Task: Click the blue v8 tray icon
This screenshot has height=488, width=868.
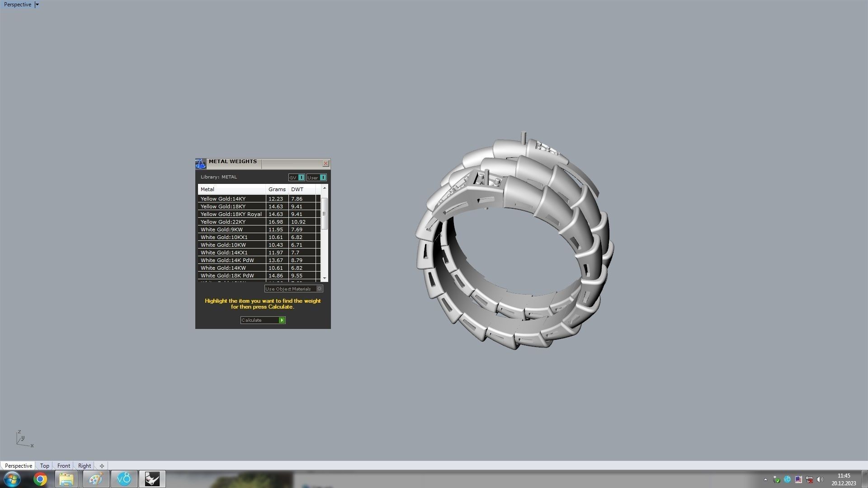Action: [x=788, y=479]
